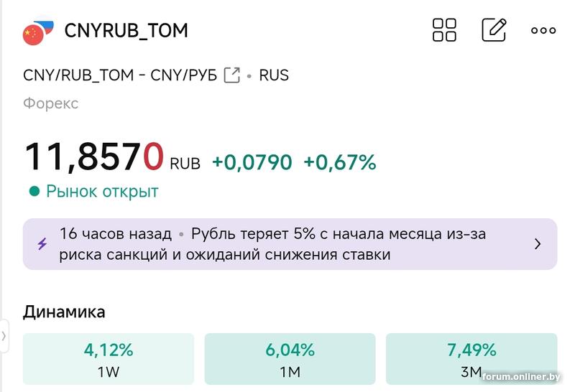This screenshot has height=392, width=575.
Task: Click the CNYRUB_TOM ticker title
Action: coord(126,31)
